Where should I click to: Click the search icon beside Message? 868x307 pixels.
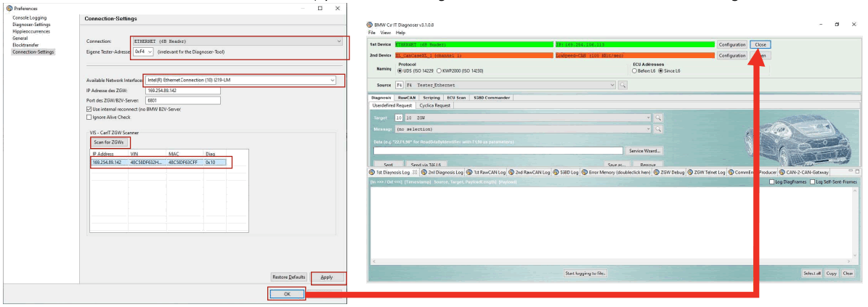(x=658, y=129)
